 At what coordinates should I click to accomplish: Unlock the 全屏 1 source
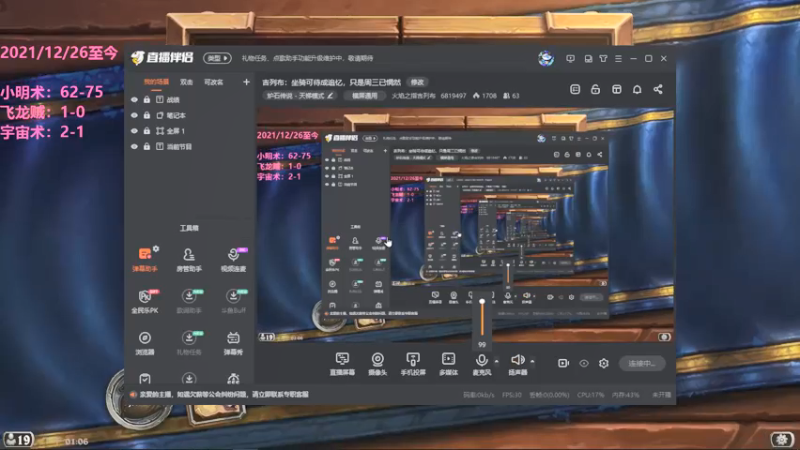(x=147, y=131)
